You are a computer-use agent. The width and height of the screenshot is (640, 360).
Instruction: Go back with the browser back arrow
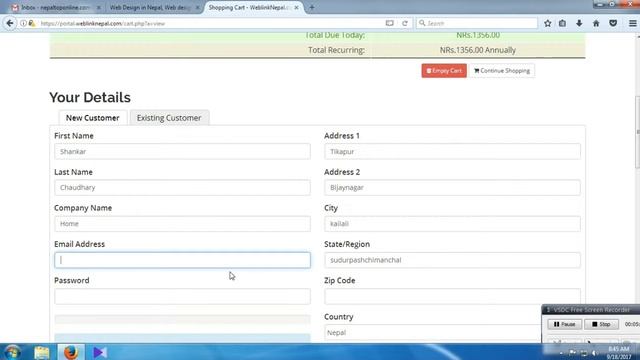pos(10,23)
